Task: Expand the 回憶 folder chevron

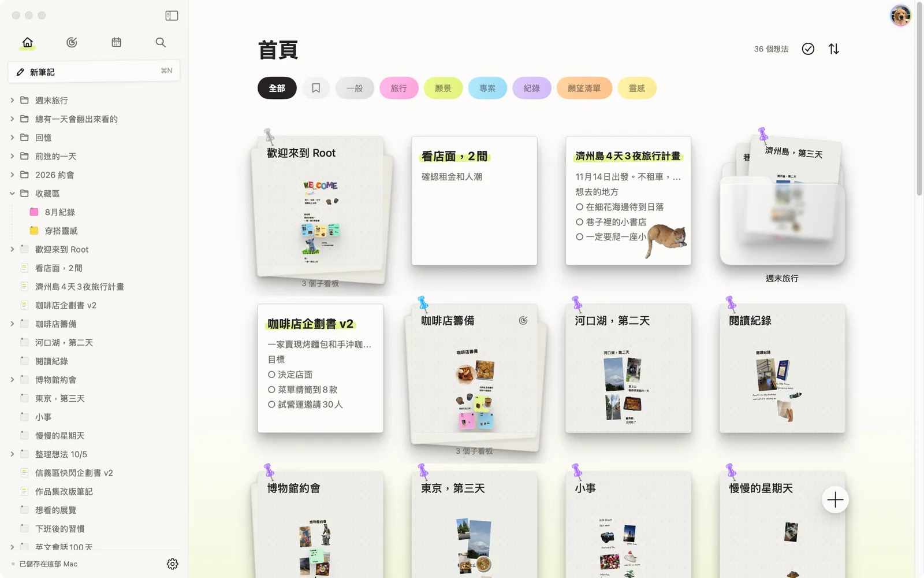Action: 12,138
